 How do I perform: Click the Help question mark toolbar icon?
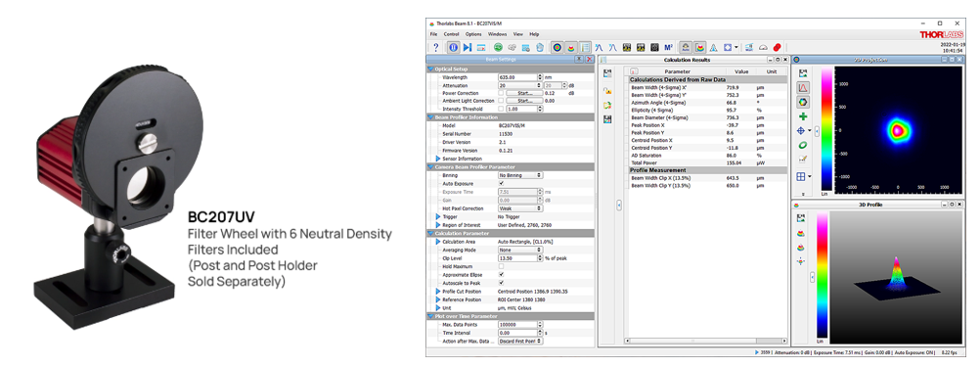coord(436,48)
